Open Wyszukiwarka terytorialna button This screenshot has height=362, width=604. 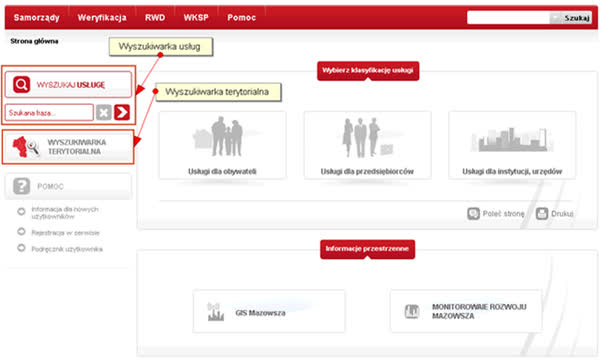click(x=68, y=147)
